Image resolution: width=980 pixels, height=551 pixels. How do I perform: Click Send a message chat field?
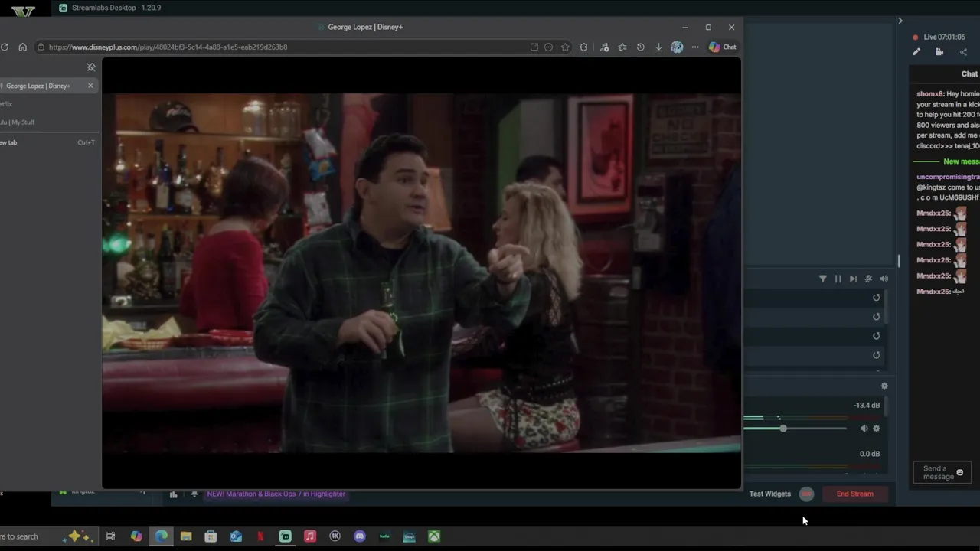[942, 473]
